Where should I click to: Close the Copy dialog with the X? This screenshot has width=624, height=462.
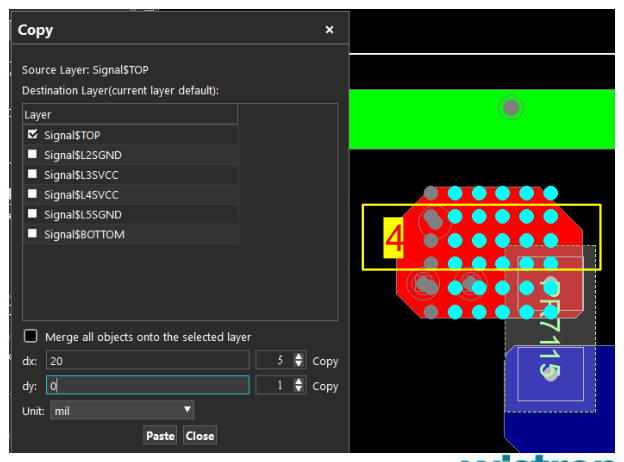pos(329,29)
